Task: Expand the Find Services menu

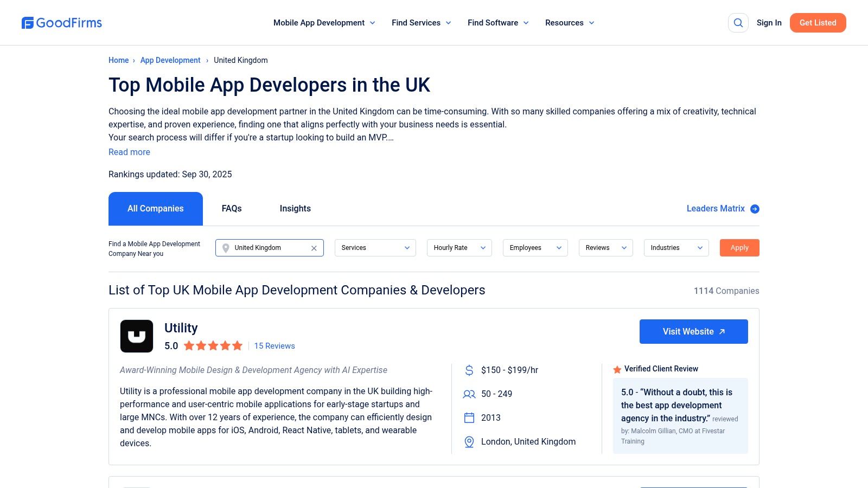Action: (422, 23)
